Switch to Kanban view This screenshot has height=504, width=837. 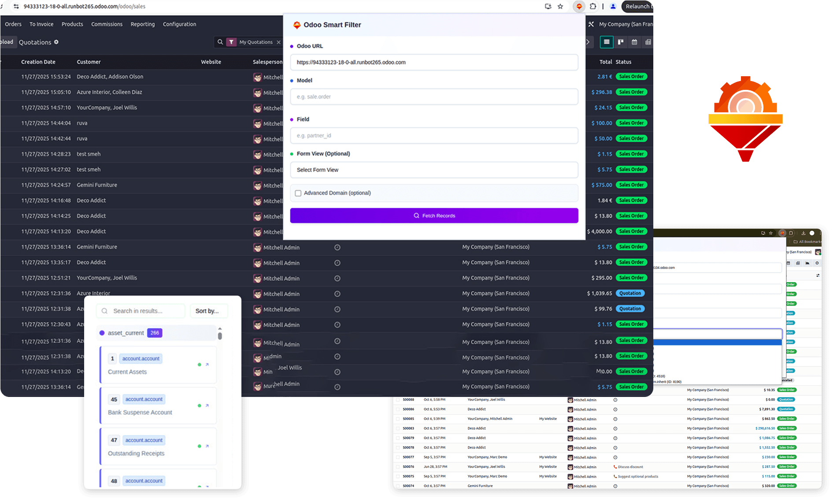(x=621, y=42)
